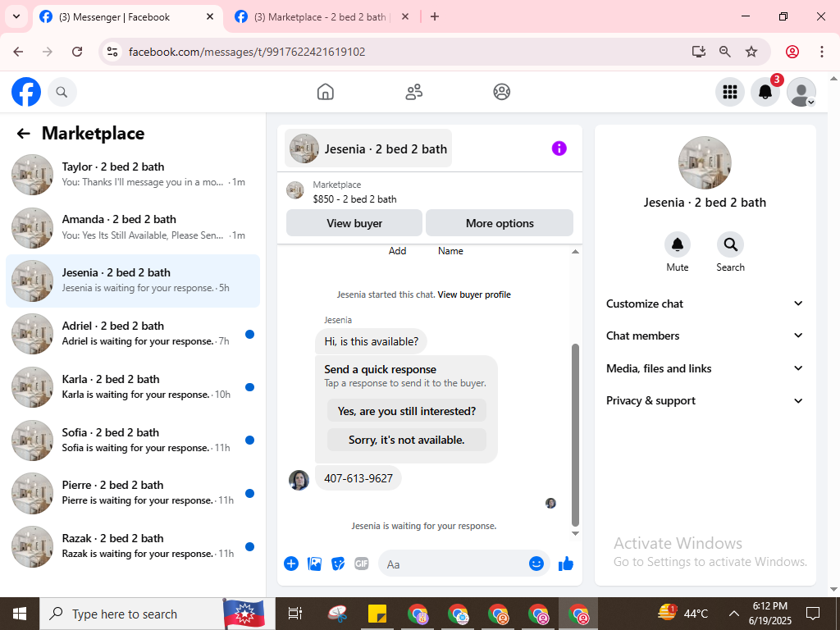The image size is (840, 630).
Task: Open the Friends icon in top navigation
Action: coord(413,92)
